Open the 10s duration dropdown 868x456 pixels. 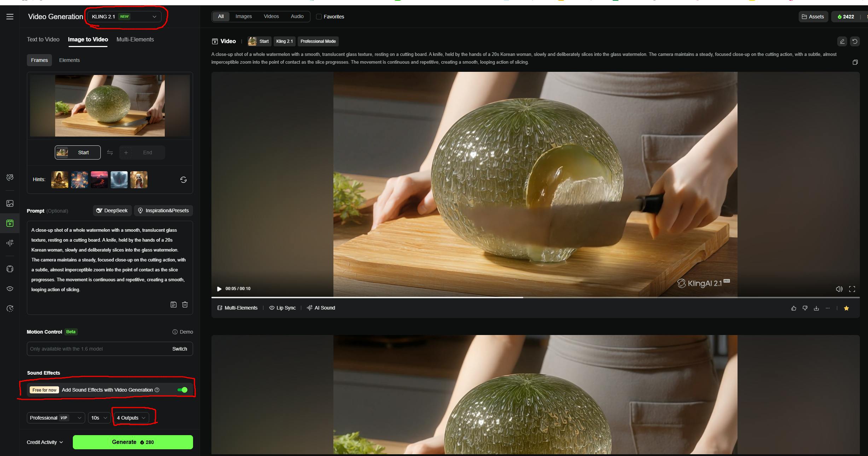(99, 418)
